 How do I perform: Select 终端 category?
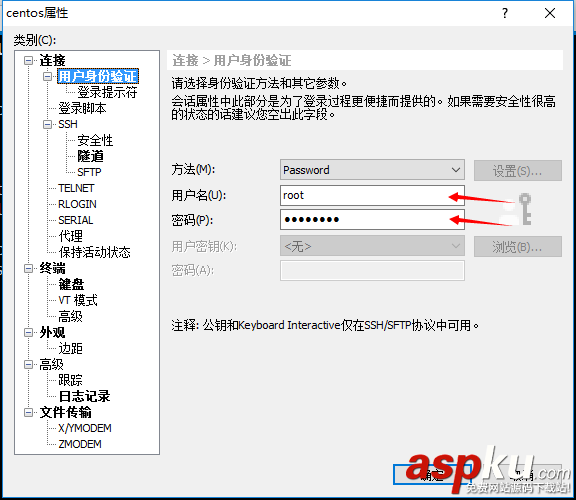53,269
